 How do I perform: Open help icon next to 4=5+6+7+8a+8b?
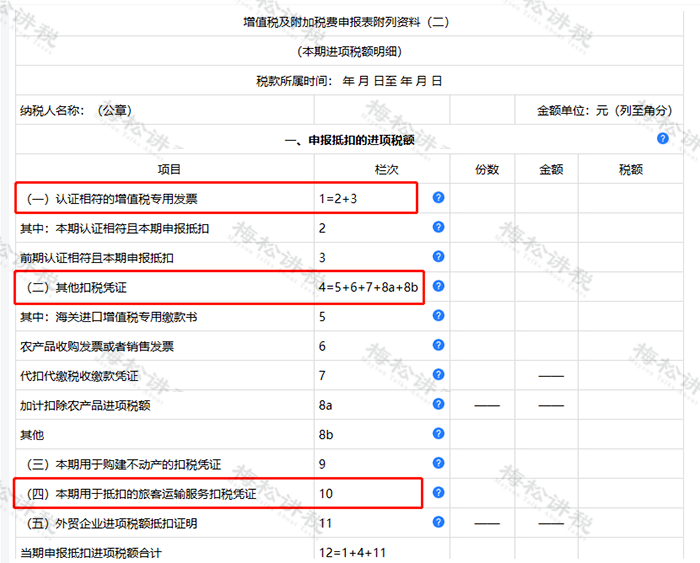click(x=438, y=286)
